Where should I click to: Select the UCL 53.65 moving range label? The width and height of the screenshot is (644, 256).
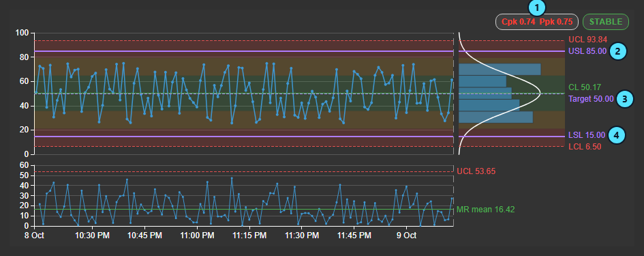476,171
